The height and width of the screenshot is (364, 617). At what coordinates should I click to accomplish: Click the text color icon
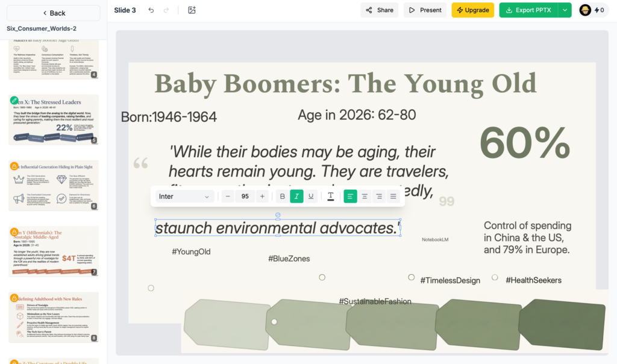click(331, 196)
